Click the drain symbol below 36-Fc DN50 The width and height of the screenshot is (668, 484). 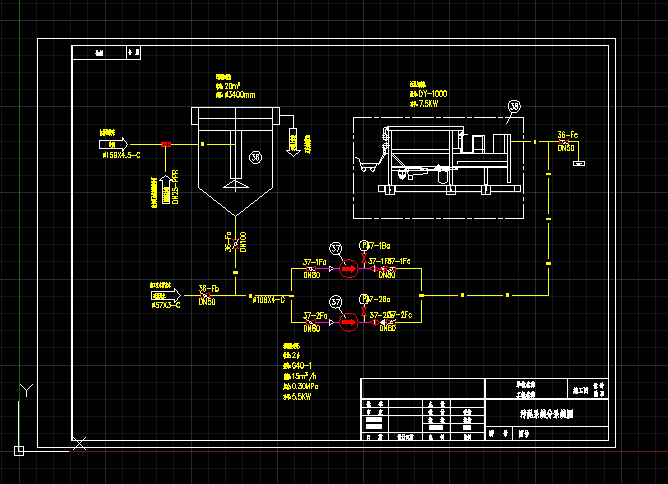[x=579, y=164]
